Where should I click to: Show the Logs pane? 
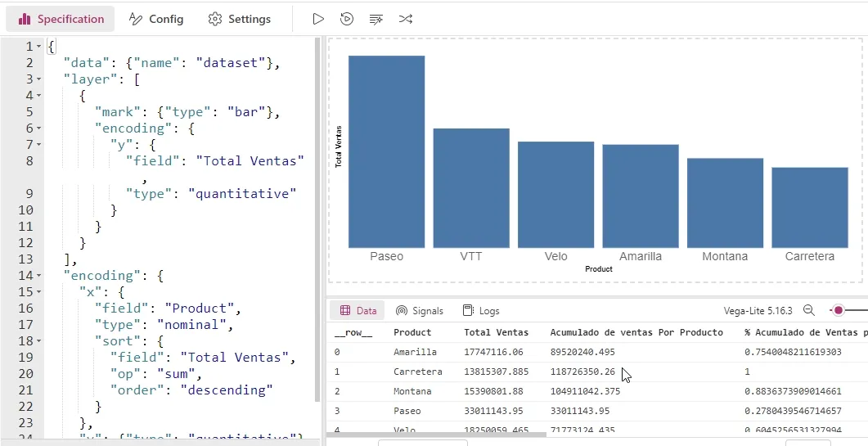(x=481, y=311)
